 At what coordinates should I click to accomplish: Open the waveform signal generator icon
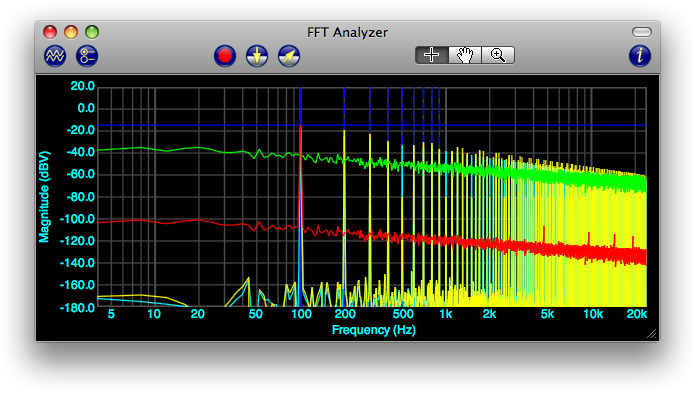(55, 56)
